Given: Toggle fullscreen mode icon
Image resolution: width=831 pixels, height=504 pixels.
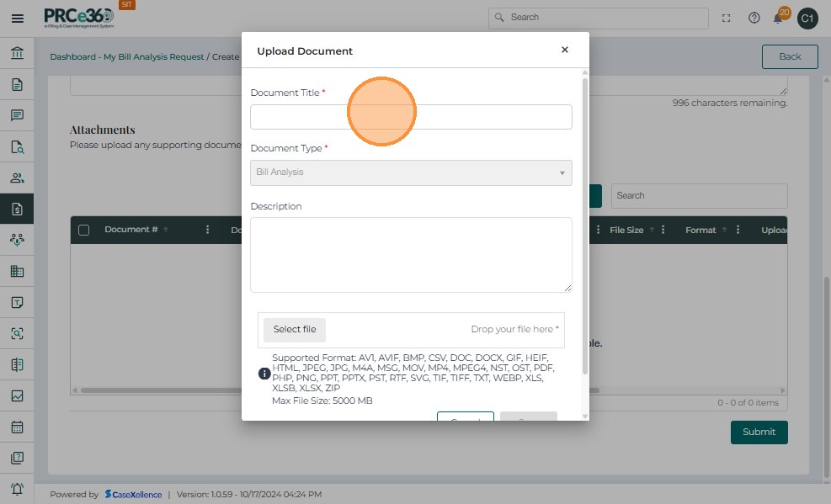Looking at the screenshot, I should click(727, 18).
